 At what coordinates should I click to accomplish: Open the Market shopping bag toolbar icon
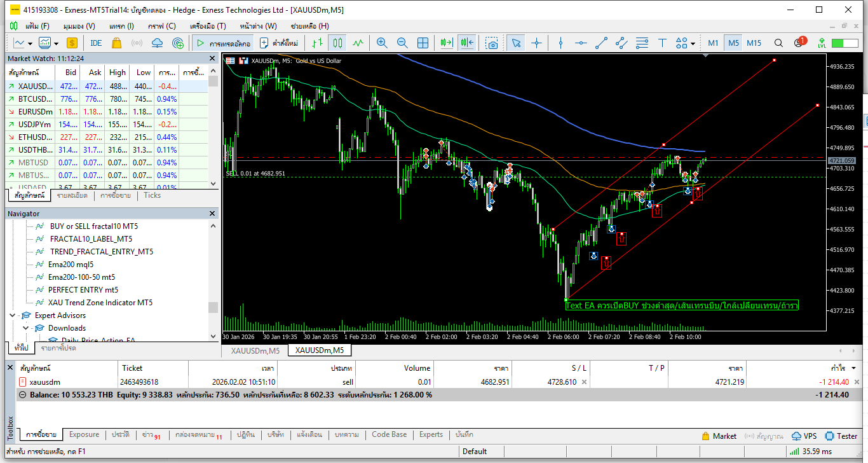tap(116, 43)
